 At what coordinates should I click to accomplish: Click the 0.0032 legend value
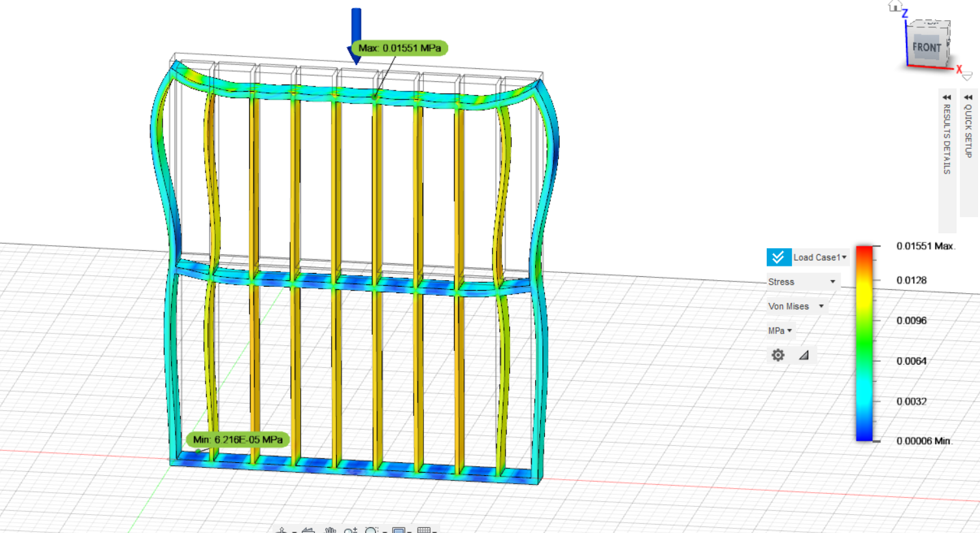912,401
